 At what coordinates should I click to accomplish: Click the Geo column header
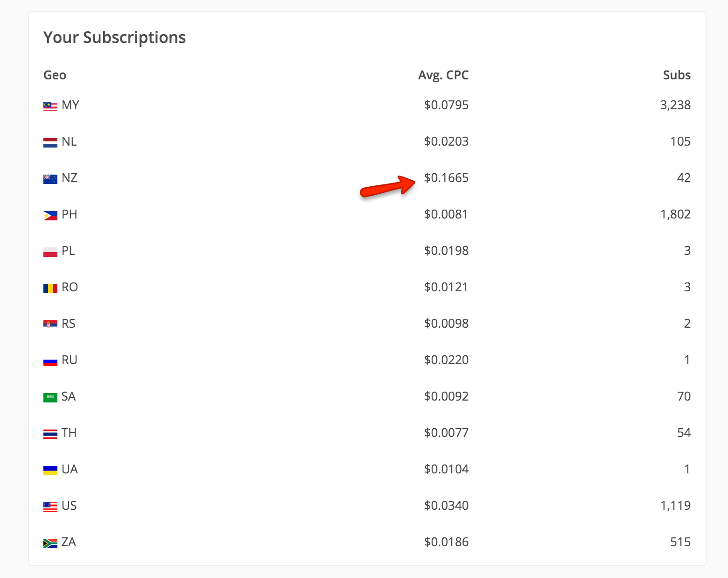coord(55,75)
